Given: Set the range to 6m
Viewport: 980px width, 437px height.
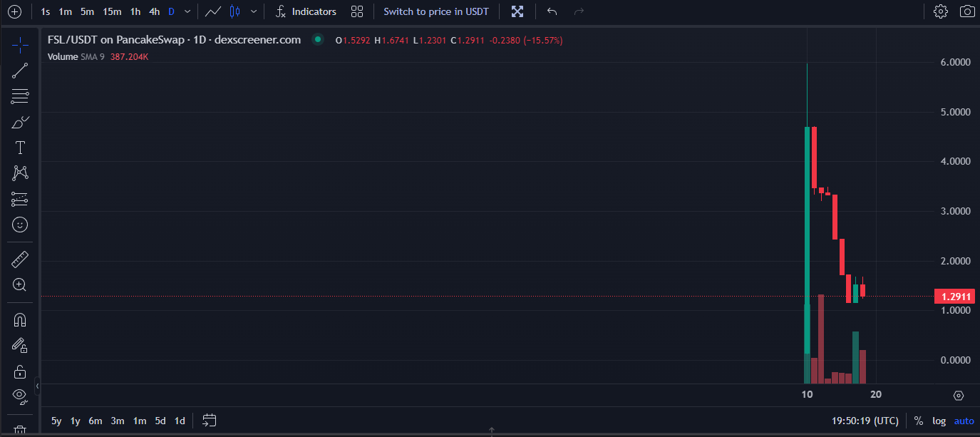Looking at the screenshot, I should [x=95, y=421].
